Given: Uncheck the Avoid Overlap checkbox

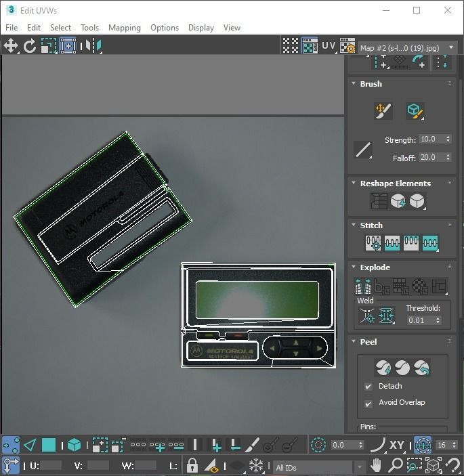Looking at the screenshot, I should [x=368, y=404].
